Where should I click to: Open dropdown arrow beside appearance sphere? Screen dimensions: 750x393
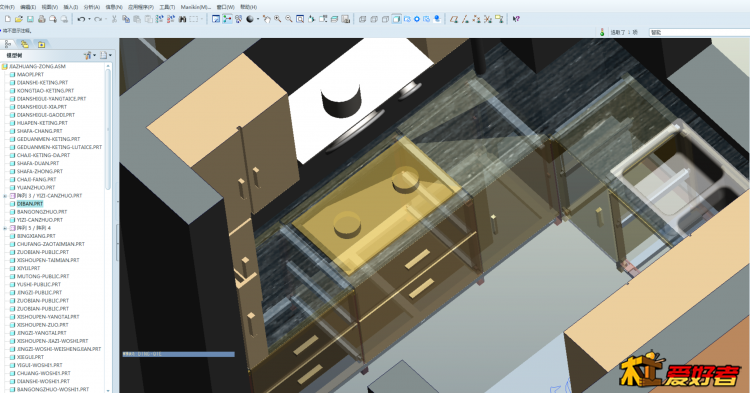(x=258, y=19)
